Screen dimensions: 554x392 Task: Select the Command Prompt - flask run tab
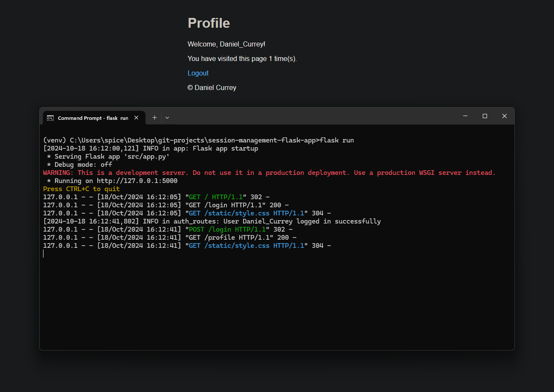pyautogui.click(x=94, y=118)
